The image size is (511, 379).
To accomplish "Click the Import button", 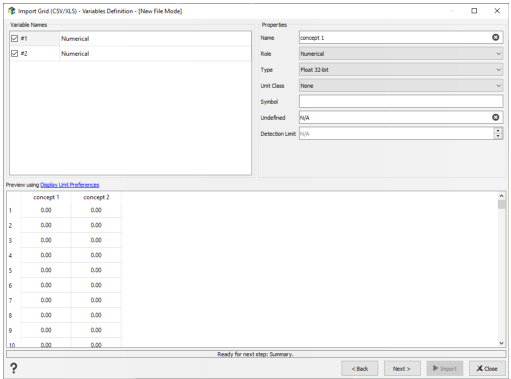I will [x=444, y=369].
